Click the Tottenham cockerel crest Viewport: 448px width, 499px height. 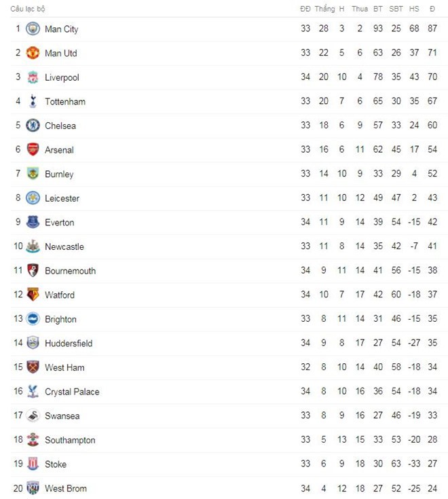(x=33, y=101)
